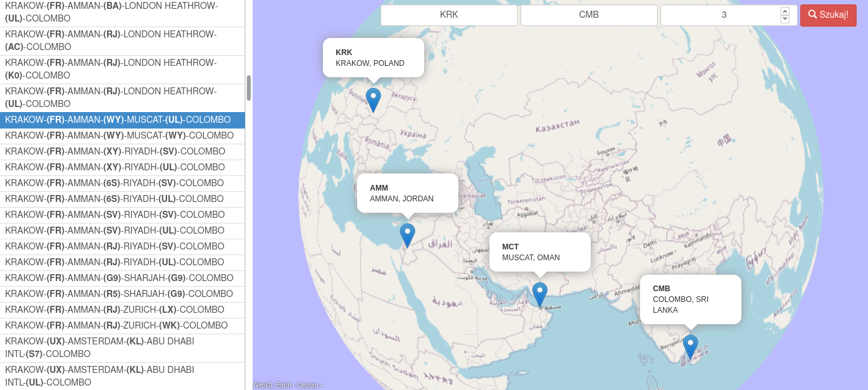Click the Colombo map pin marker
Viewport: 868px width, 390px height.
(690, 347)
